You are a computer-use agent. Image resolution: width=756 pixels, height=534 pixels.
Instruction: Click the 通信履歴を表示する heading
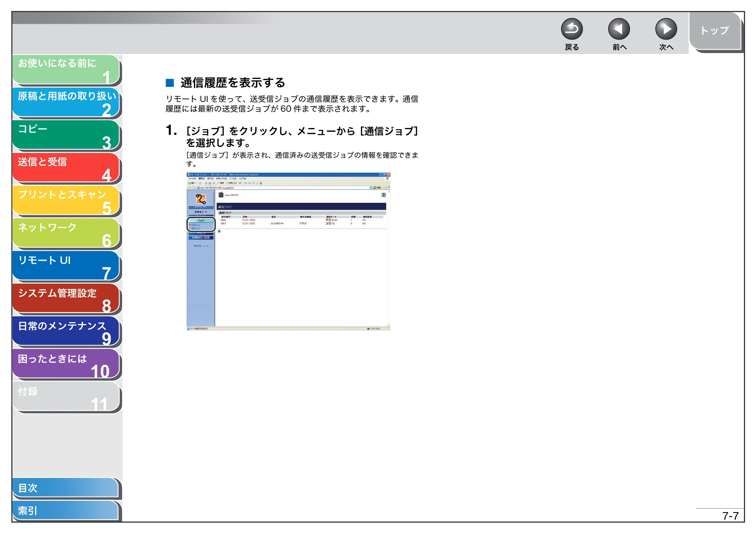click(233, 83)
